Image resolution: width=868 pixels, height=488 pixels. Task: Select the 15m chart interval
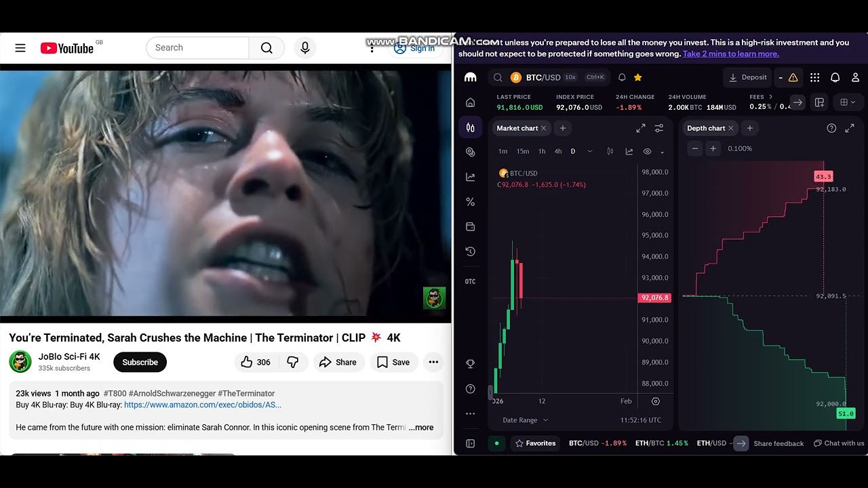point(523,151)
